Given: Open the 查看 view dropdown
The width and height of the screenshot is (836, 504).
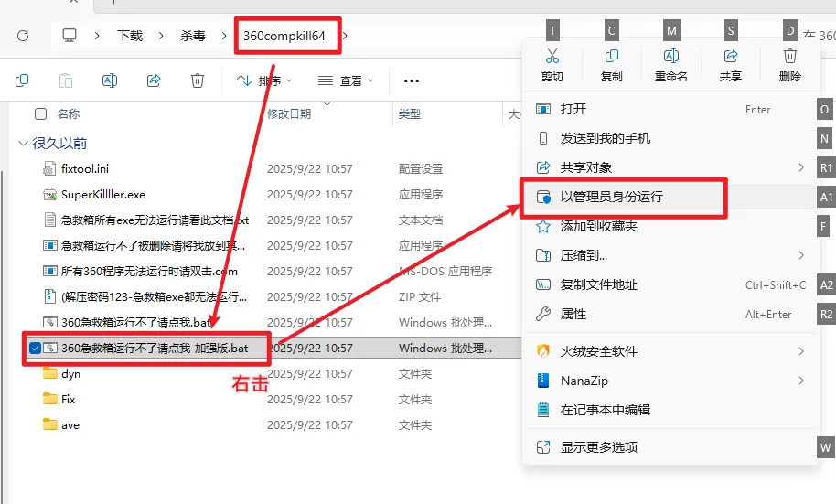Looking at the screenshot, I should 346,81.
